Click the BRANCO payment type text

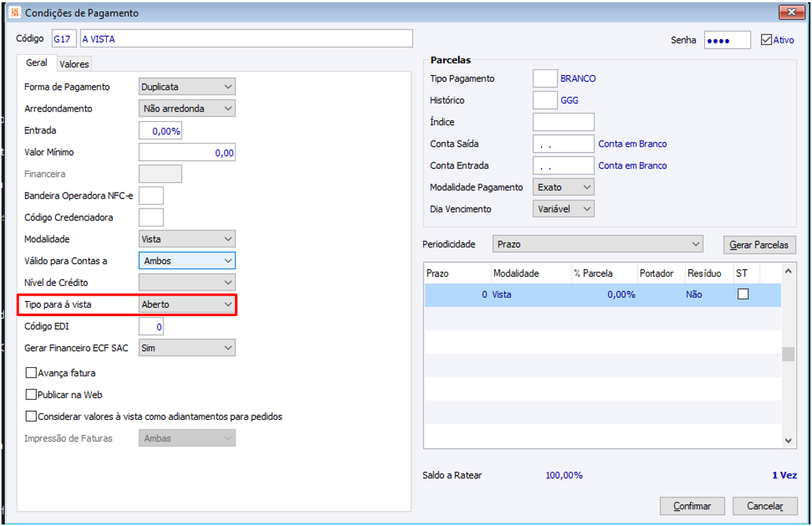pyautogui.click(x=578, y=78)
